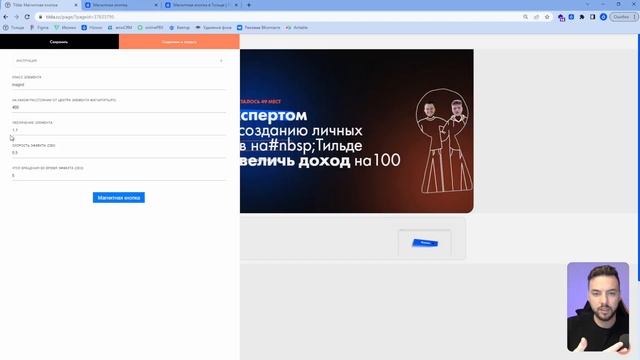
Task: Click the 'спертом' bold heading text
Action: click(x=273, y=116)
